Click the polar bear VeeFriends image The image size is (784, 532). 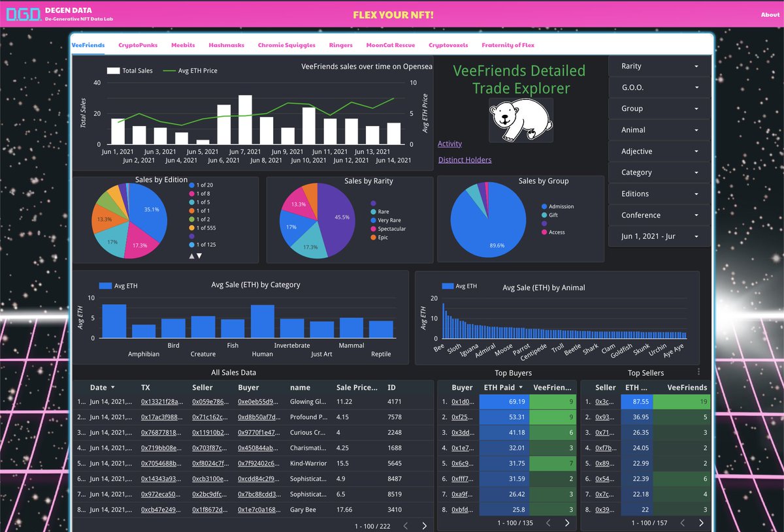(x=521, y=120)
